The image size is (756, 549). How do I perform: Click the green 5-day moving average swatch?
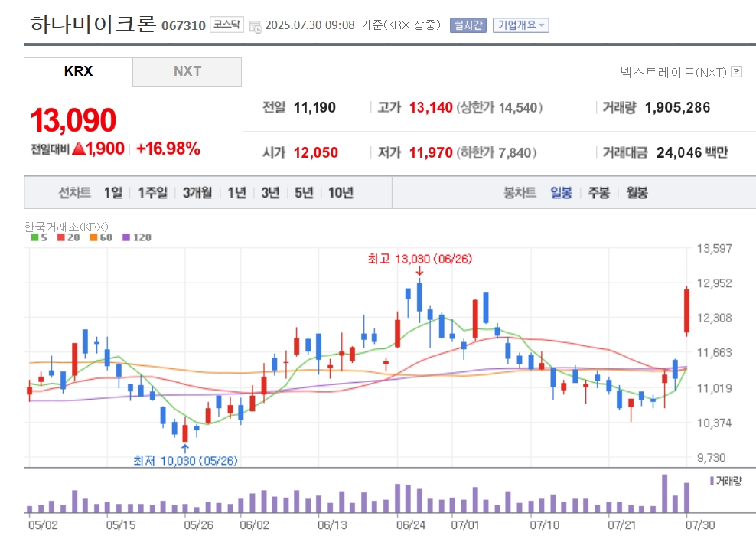(34, 237)
